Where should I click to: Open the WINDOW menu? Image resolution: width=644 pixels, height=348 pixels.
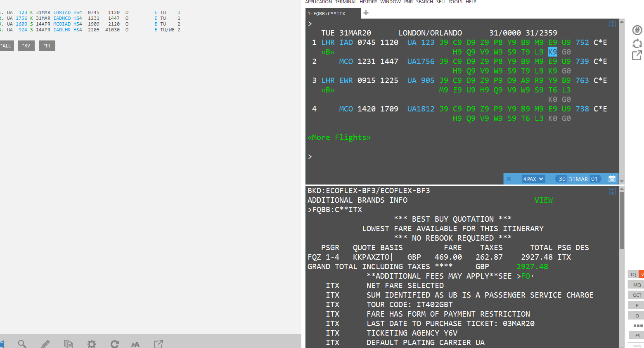click(391, 2)
